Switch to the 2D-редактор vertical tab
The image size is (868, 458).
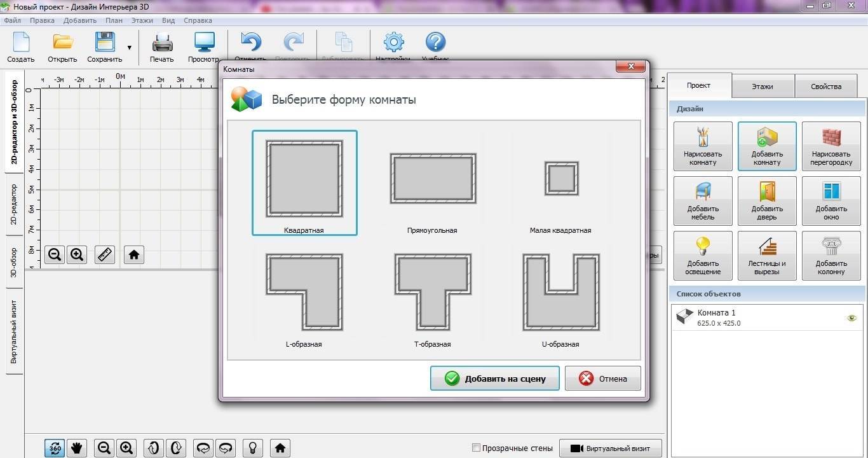point(14,205)
